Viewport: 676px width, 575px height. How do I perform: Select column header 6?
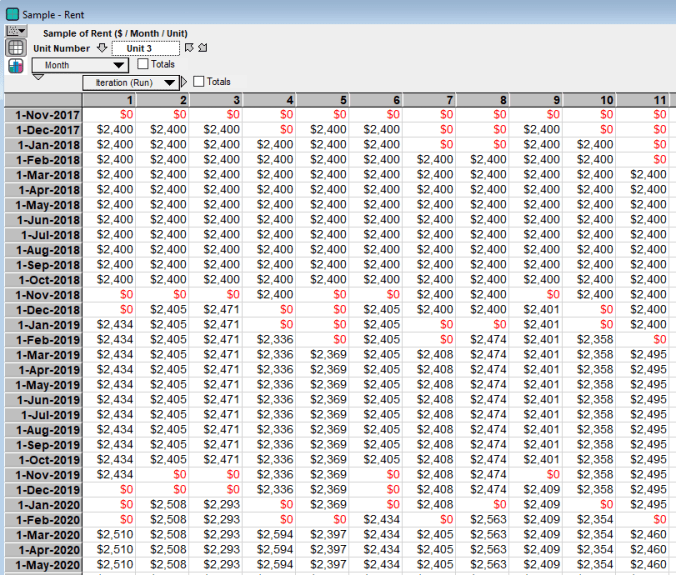[x=376, y=100]
